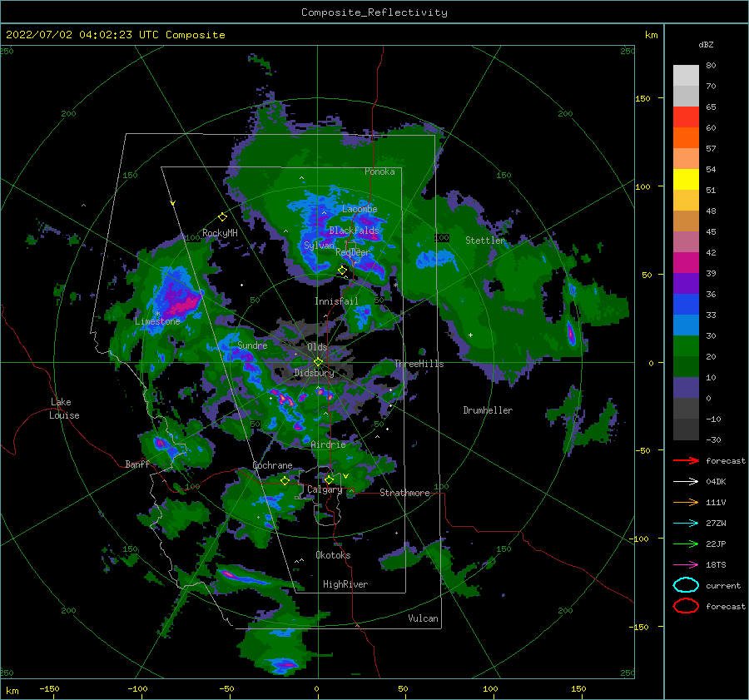Select yellow diamond radar-center marker near Didsbury
Image resolution: width=749 pixels, height=700 pixels.
318,362
